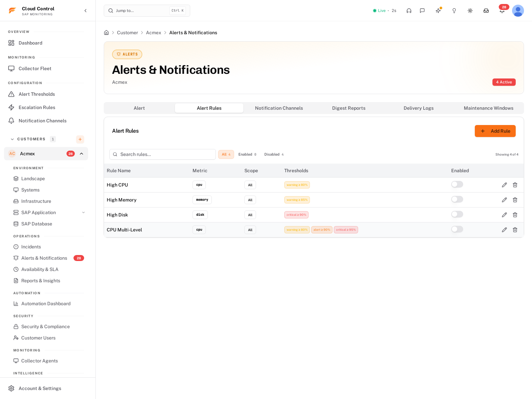Open Security & Compliance

pos(49,327)
